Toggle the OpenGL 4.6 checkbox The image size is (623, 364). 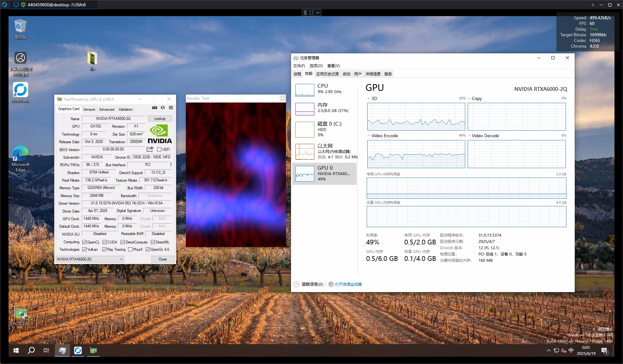tap(148, 250)
